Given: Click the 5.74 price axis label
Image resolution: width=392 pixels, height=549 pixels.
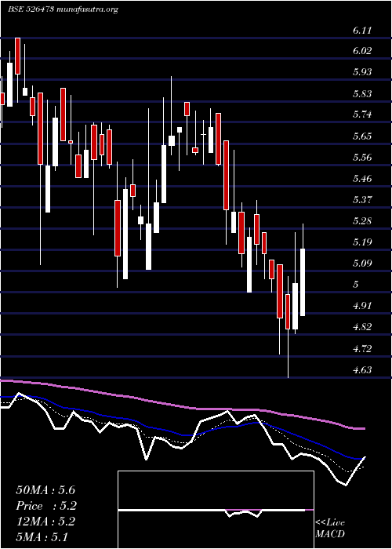Looking at the screenshot, I should [x=362, y=115].
